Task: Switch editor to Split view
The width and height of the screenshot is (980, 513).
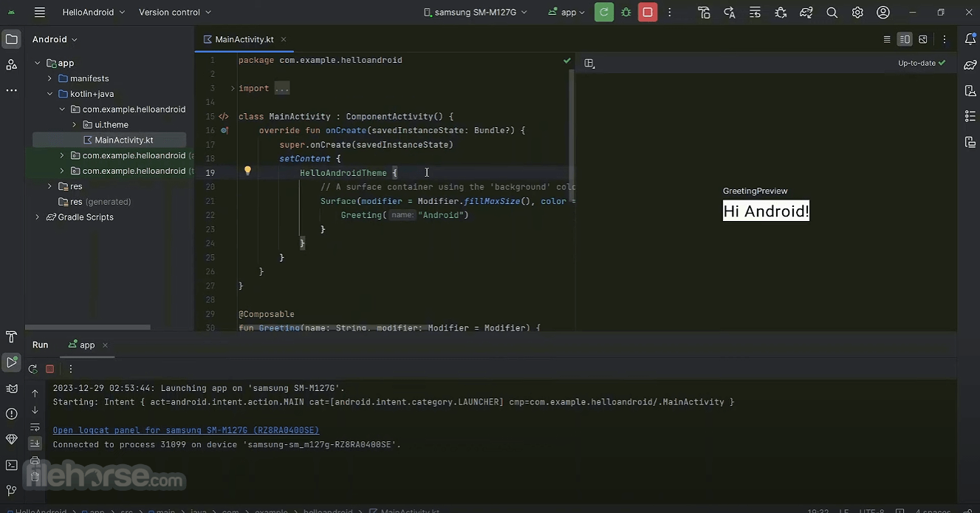Action: click(x=905, y=39)
